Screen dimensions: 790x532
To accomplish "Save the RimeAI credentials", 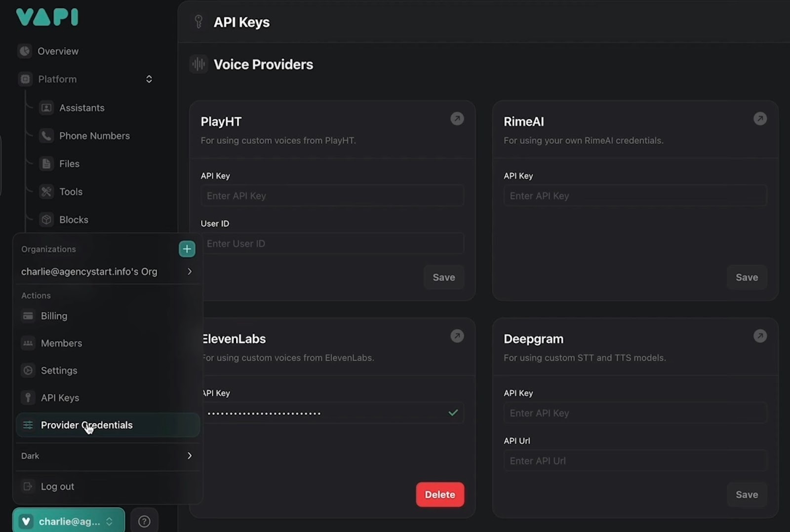I will 747,277.
